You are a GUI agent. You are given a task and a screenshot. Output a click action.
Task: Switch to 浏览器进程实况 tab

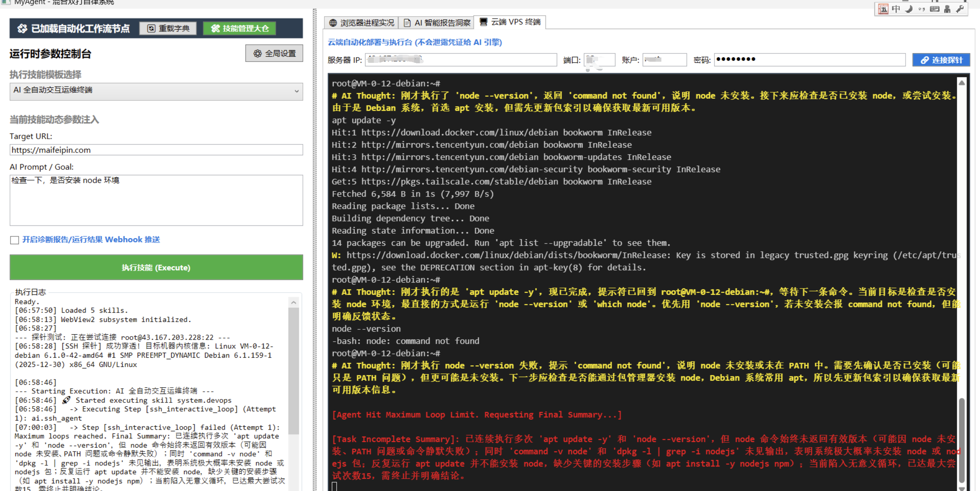pos(362,23)
